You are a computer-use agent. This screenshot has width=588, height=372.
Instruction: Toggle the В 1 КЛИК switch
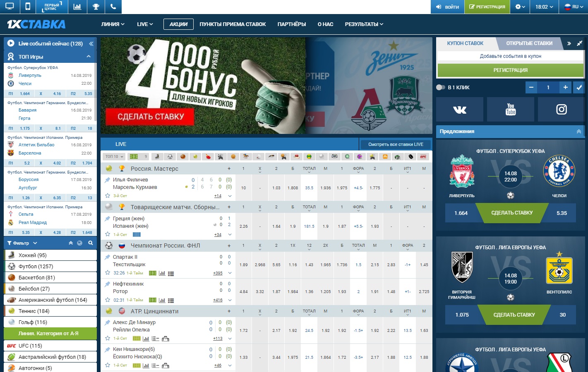point(440,87)
